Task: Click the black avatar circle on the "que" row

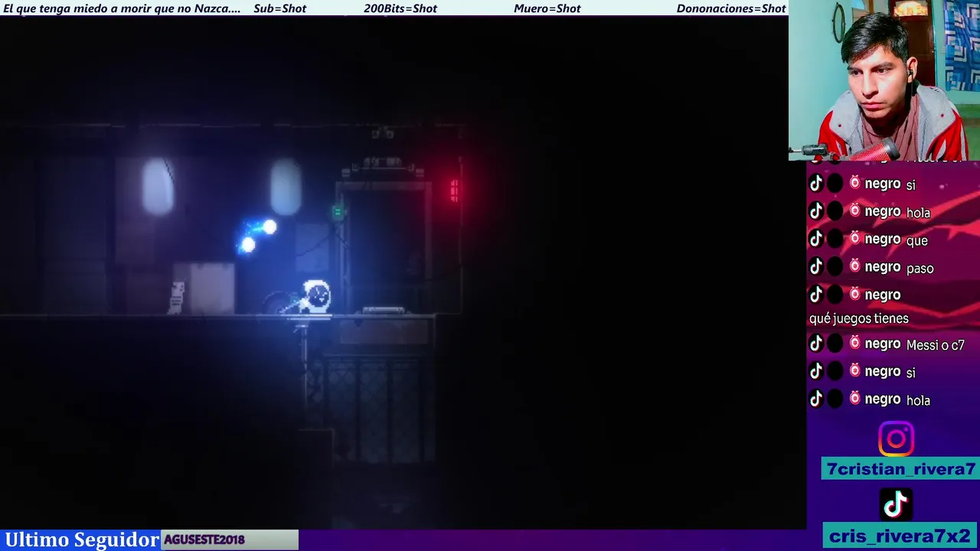Action: pyautogui.click(x=835, y=239)
